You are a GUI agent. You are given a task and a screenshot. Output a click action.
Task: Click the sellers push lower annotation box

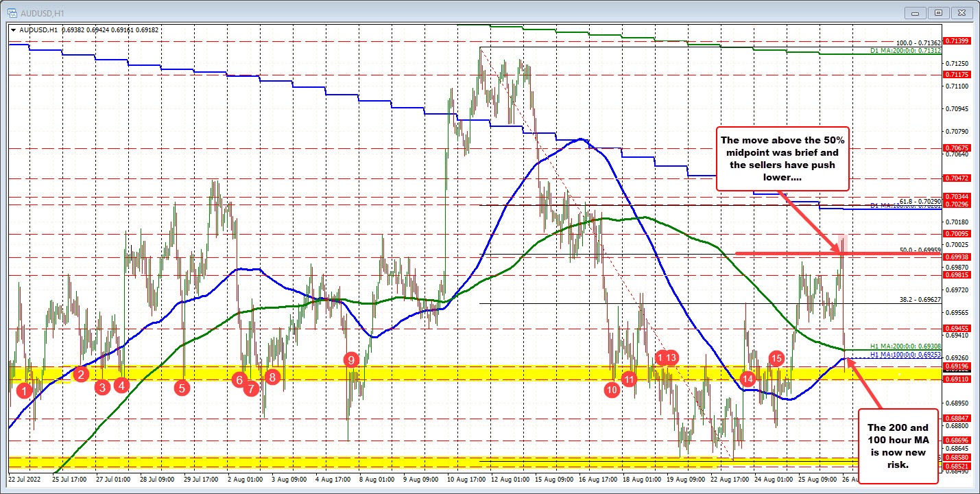782,158
